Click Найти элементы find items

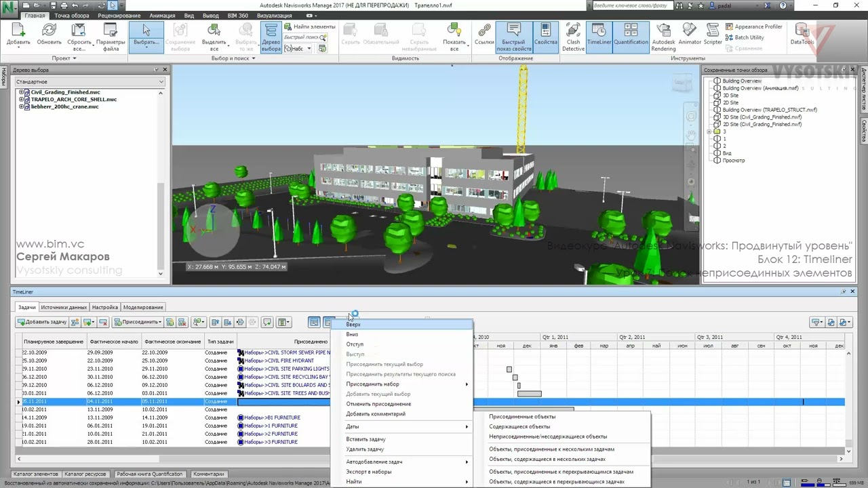310,26
